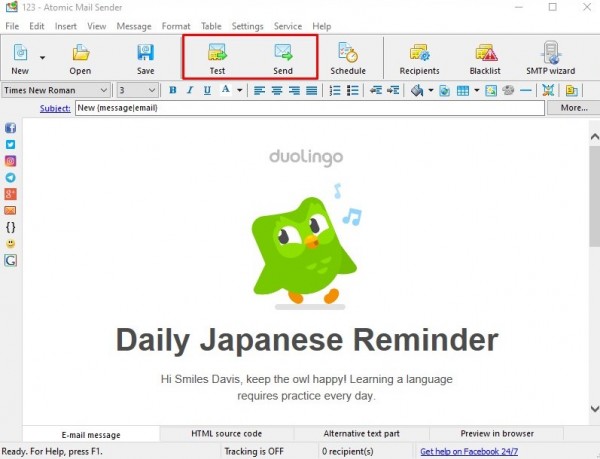Open the table dropdown arrow

click(x=477, y=91)
